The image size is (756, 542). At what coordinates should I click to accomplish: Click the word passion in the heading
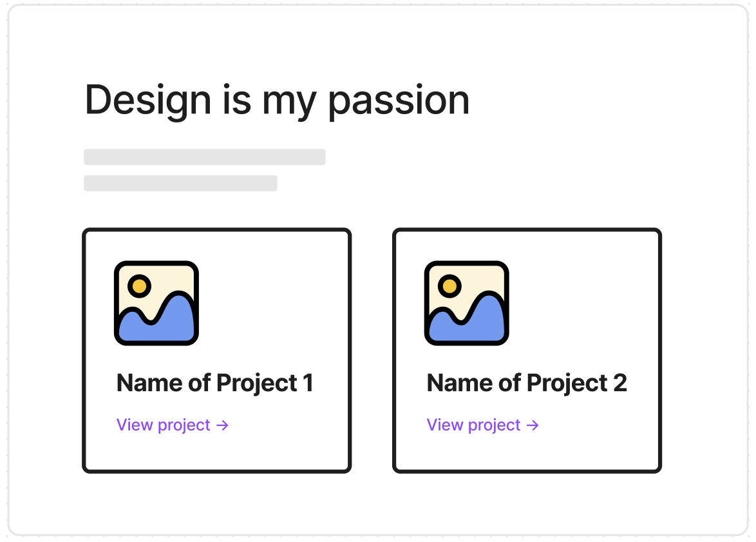click(399, 102)
